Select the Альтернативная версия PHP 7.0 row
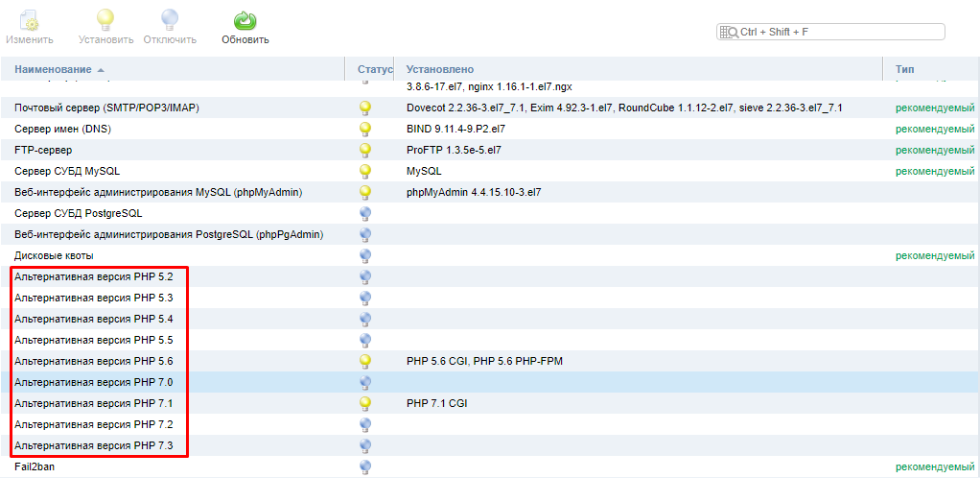Viewport: 980px width, 478px height. pyautogui.click(x=93, y=382)
